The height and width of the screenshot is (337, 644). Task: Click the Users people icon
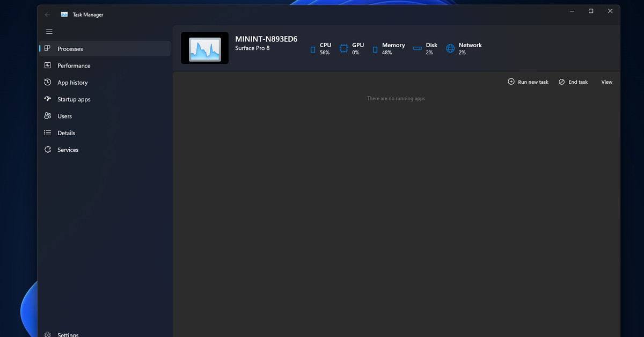[48, 116]
